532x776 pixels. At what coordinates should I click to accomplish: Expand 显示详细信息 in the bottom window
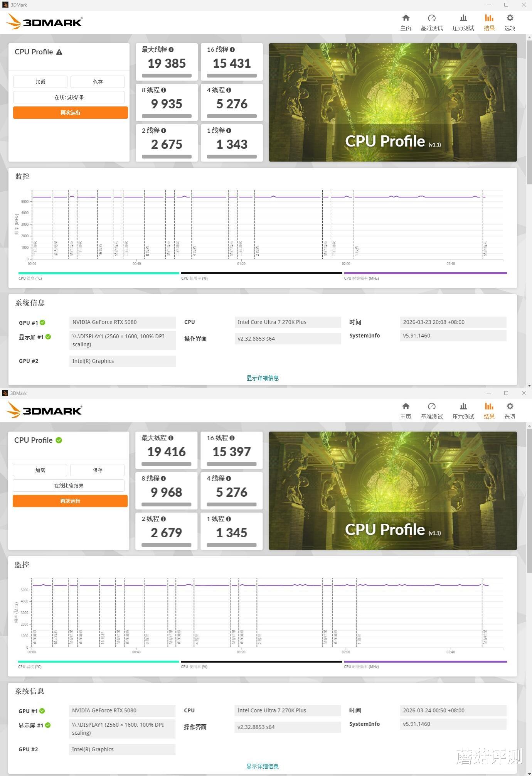click(x=262, y=766)
